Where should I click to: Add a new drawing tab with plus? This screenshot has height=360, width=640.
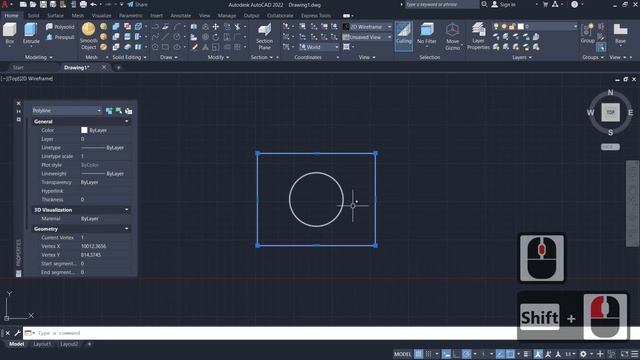pyautogui.click(x=119, y=68)
